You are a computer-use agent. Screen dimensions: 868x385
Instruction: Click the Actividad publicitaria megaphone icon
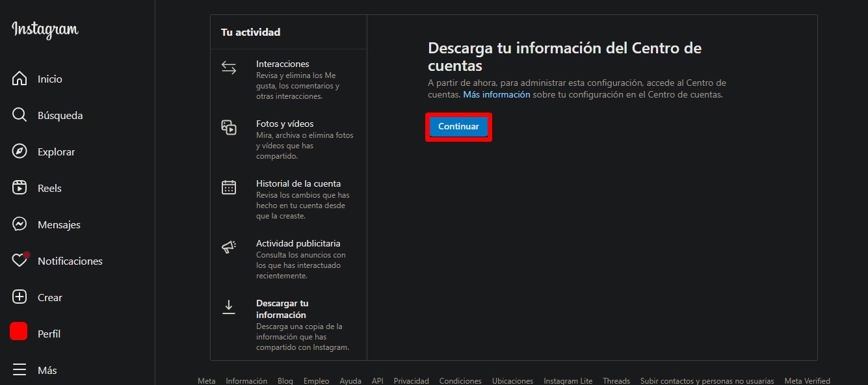(x=229, y=247)
